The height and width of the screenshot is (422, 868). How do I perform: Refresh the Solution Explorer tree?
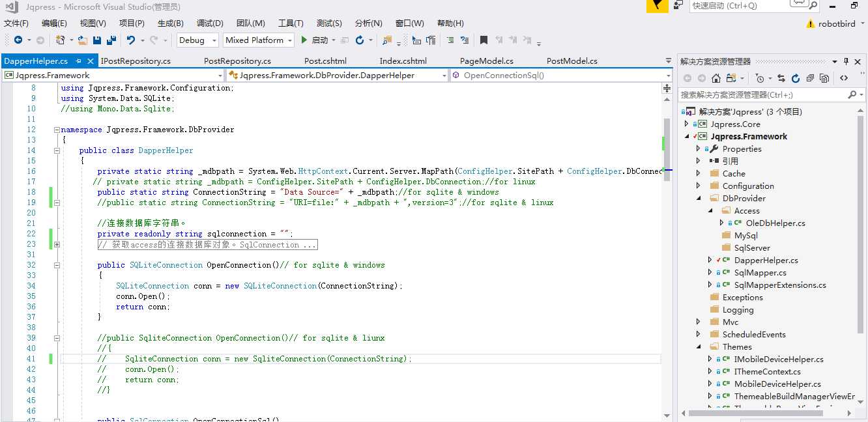pyautogui.click(x=795, y=78)
